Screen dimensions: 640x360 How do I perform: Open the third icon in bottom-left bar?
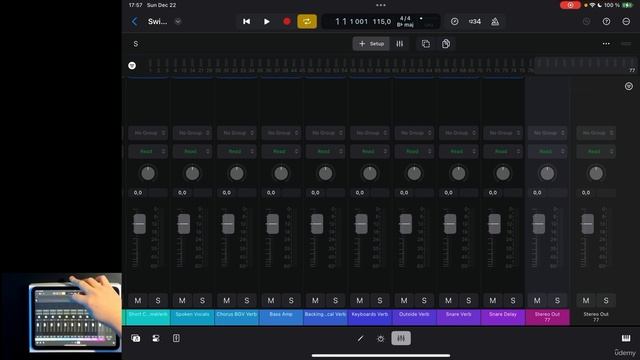(176, 338)
